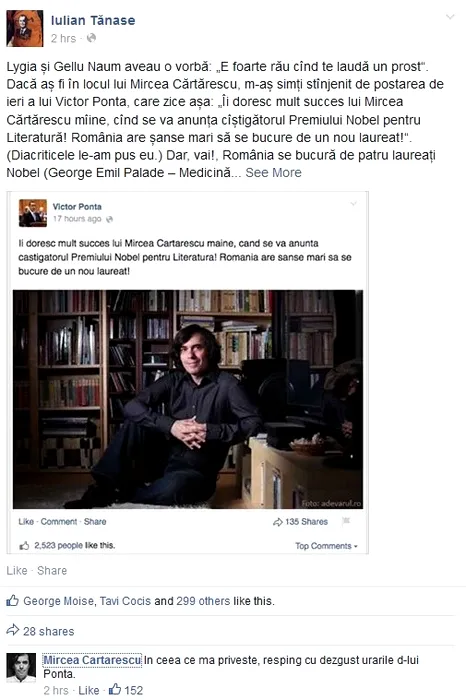This screenshot has width=466, height=700.
Task: Open Victor Ponta's avatar in shared post
Action: [x=33, y=213]
